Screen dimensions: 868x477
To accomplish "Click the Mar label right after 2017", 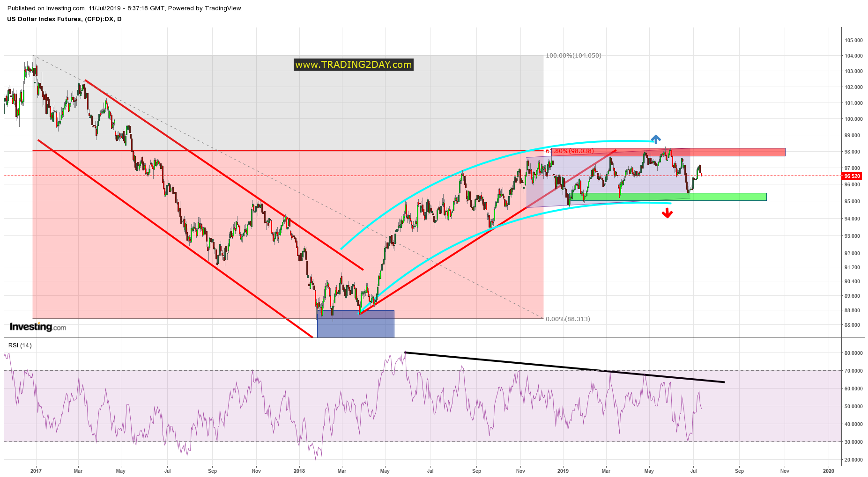I will (x=78, y=471).
